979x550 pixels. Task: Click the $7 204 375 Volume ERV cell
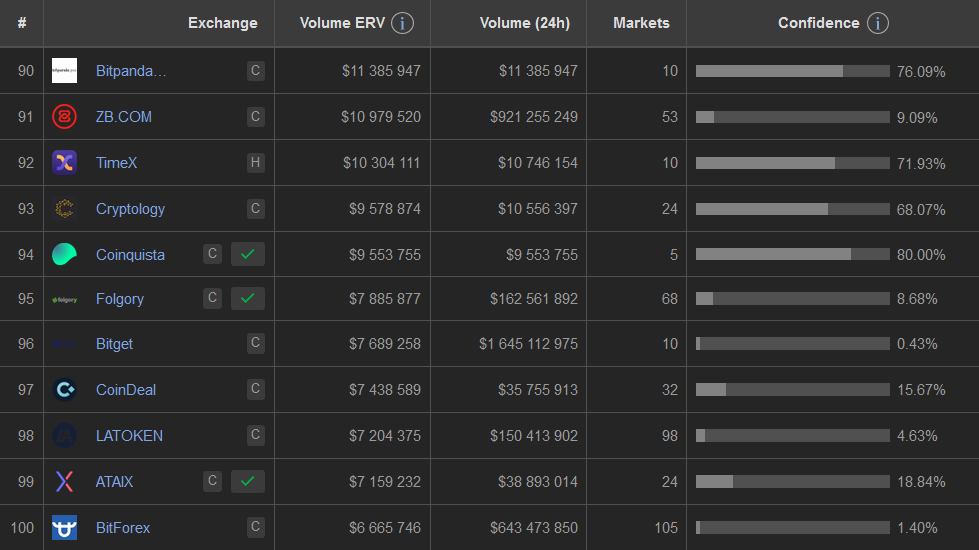click(385, 436)
